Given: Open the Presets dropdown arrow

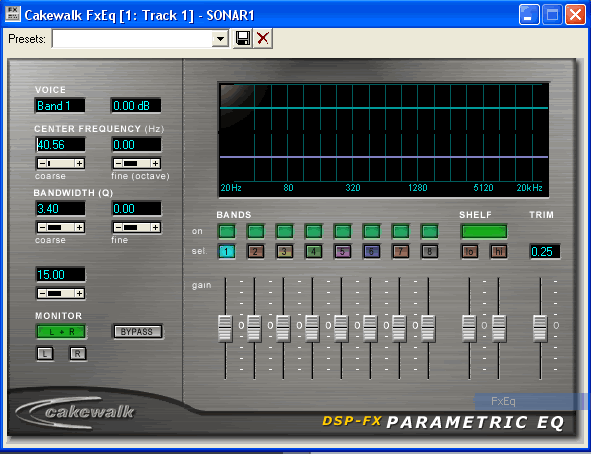Looking at the screenshot, I should [x=220, y=38].
